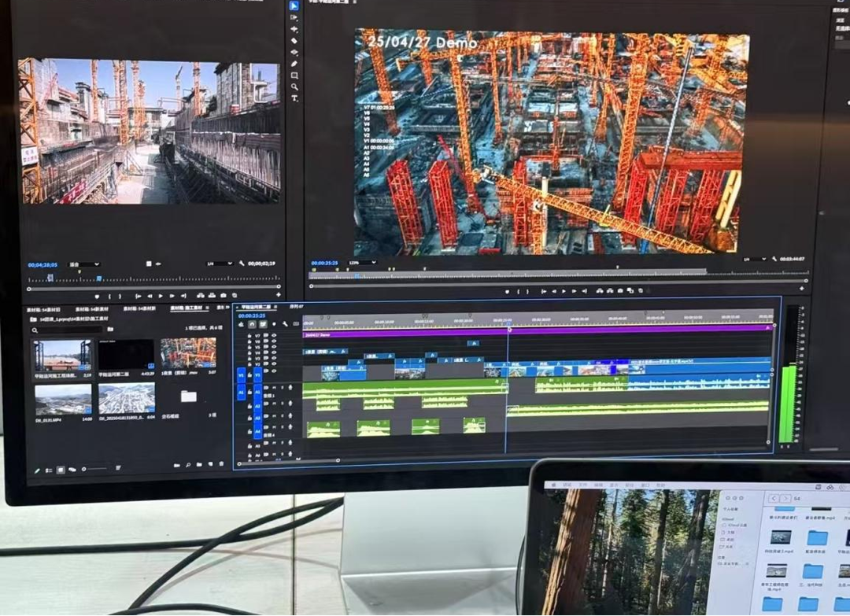The width and height of the screenshot is (850, 616).
Task: Click Play in the Program monitor
Action: click(x=564, y=291)
